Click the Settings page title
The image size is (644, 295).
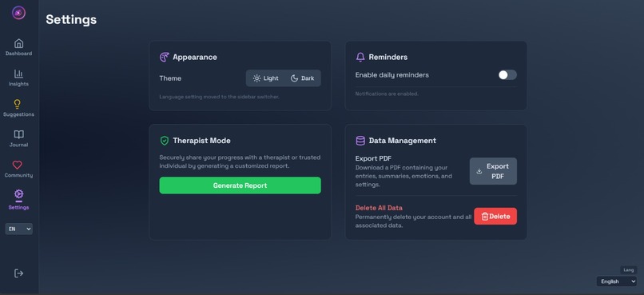point(71,19)
